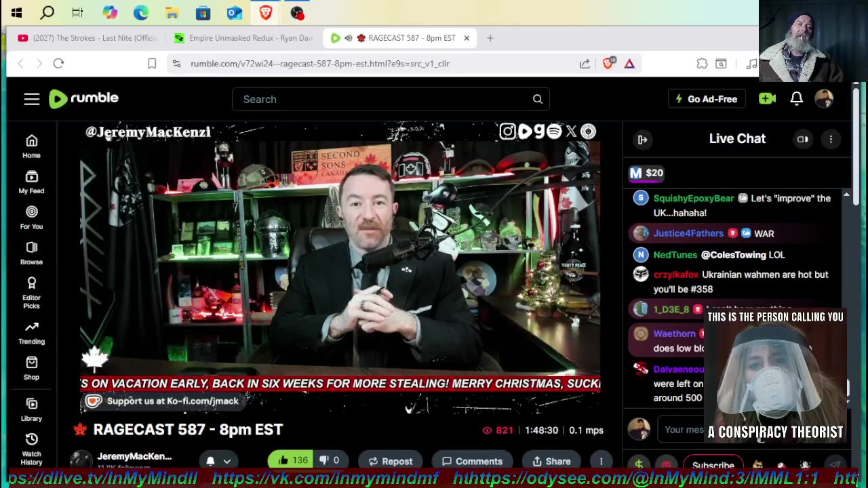The width and height of the screenshot is (868, 488).
Task: Click SquishyEpoxyBear username in chat
Action: click(694, 198)
